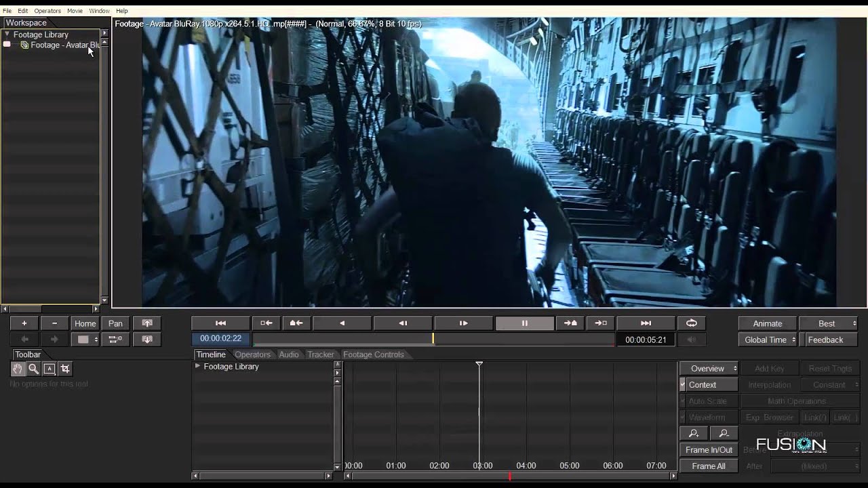The image size is (868, 488).
Task: Click the disabled back arrow button
Action: [x=24, y=340]
